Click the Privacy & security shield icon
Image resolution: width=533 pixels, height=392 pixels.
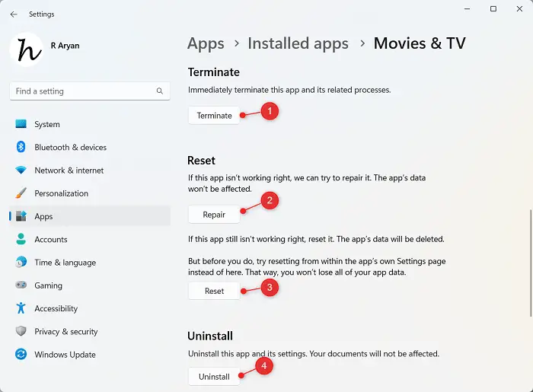coord(21,331)
